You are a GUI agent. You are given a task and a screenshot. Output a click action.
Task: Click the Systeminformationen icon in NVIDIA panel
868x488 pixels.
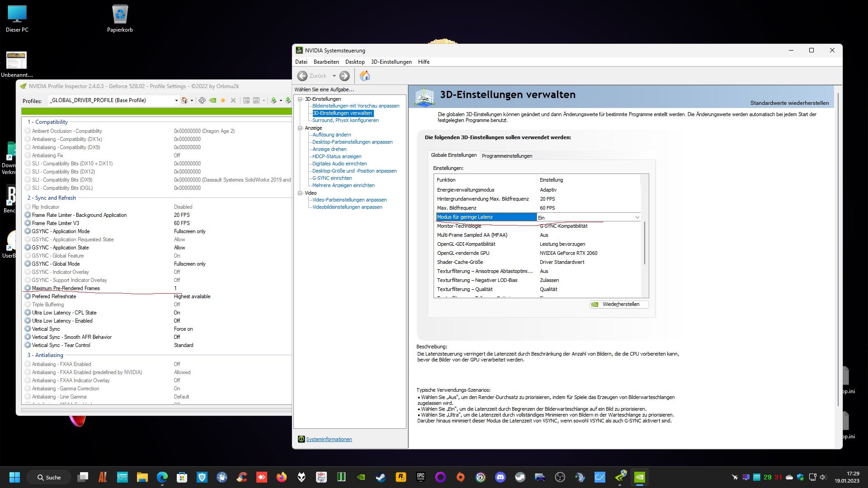click(x=301, y=439)
